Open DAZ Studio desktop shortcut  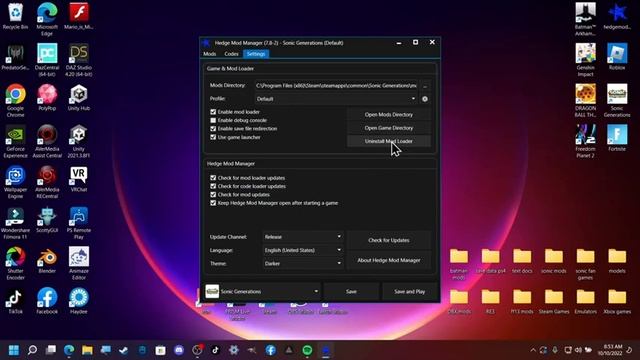pos(79,60)
